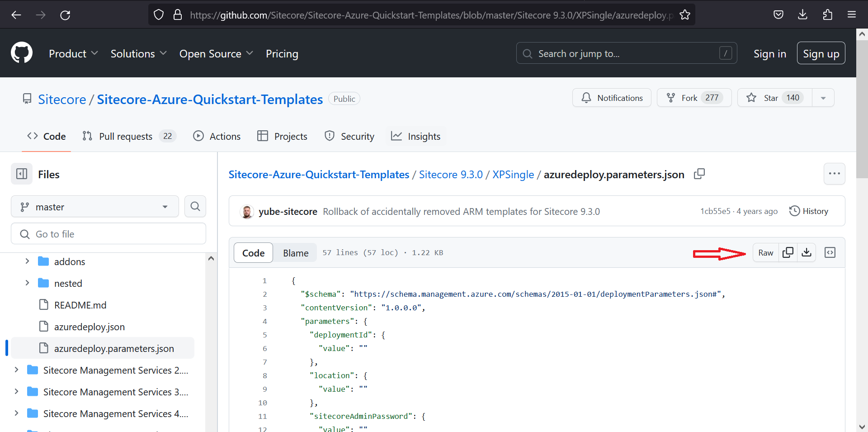The height and width of the screenshot is (432, 868).
Task: Open History of this file
Action: (809, 211)
